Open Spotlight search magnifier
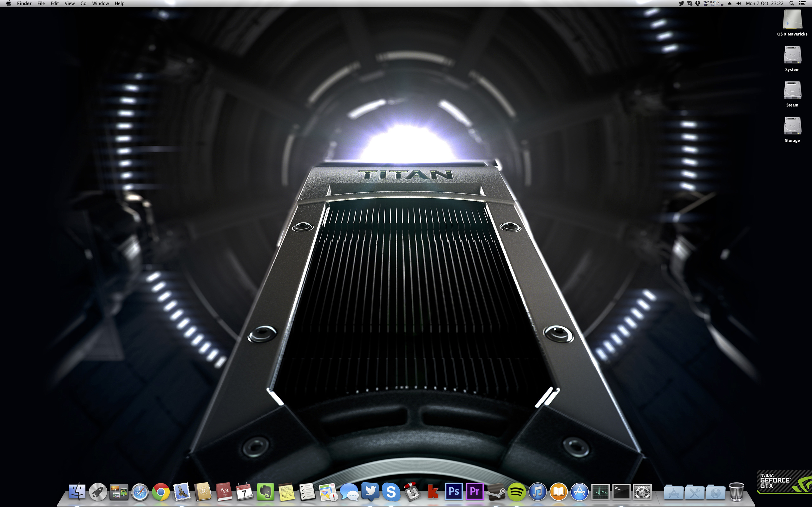812x507 pixels. pyautogui.click(x=791, y=3)
